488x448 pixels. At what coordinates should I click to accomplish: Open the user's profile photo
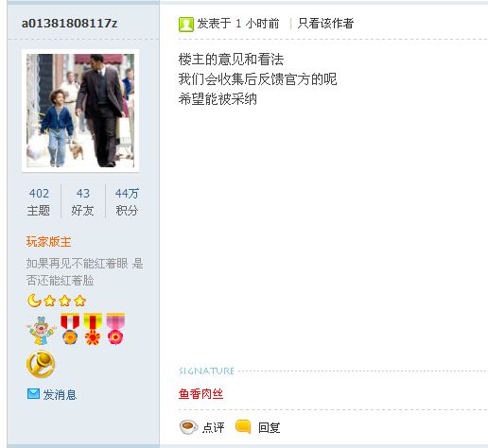click(x=80, y=111)
